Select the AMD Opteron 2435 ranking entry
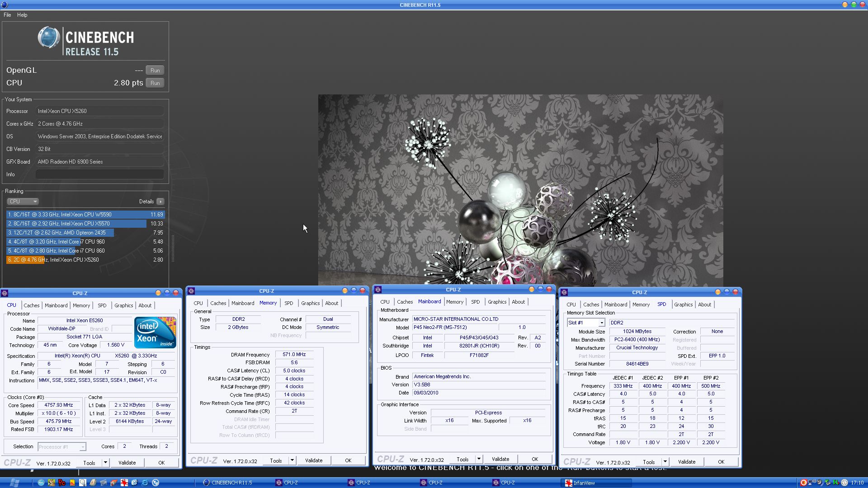The height and width of the screenshot is (488, 868). pyautogui.click(x=85, y=233)
